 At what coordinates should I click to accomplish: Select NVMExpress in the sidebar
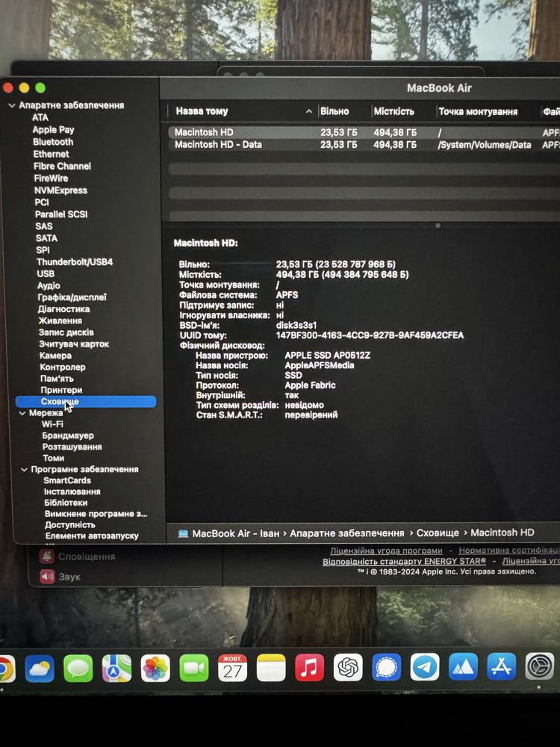tap(61, 190)
